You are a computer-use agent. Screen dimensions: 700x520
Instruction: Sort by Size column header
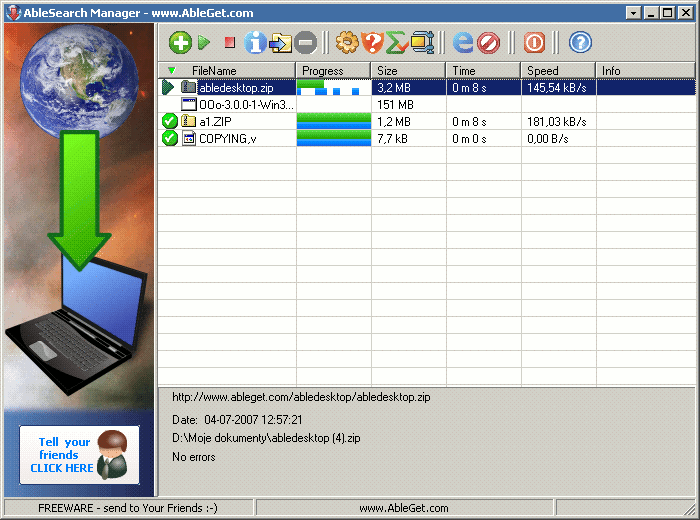[408, 71]
